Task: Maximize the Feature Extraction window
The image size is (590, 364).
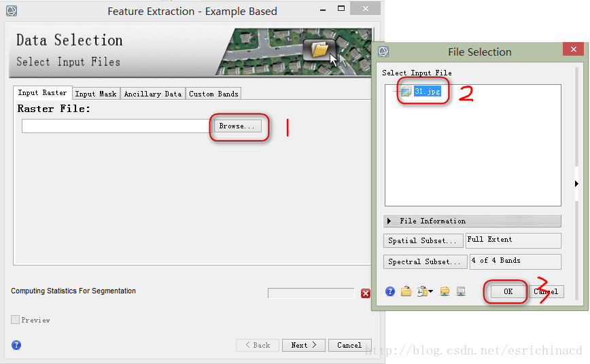Action: pos(341,8)
